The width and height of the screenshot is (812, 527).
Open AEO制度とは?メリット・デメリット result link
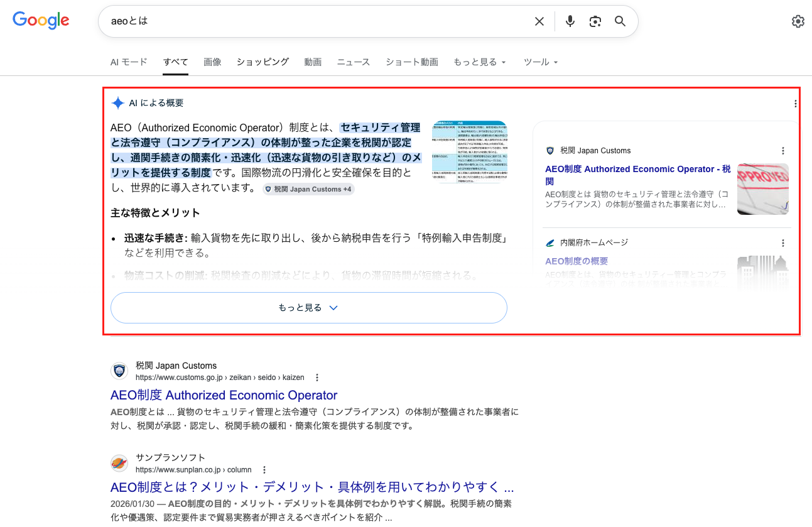[312, 487]
